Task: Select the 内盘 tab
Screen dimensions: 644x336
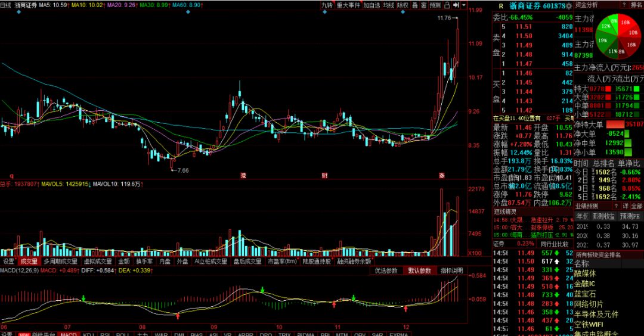Action: click(x=165, y=262)
